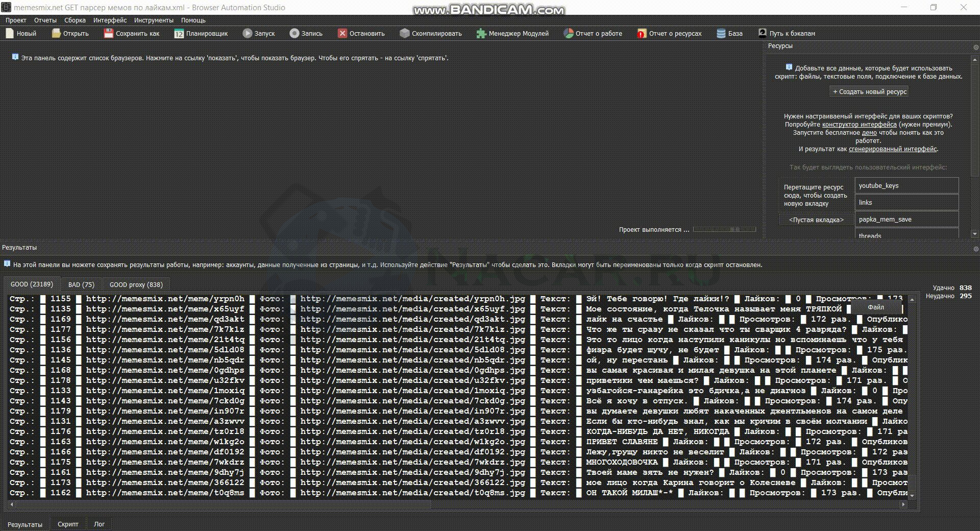Start the script with Запуск

click(259, 33)
